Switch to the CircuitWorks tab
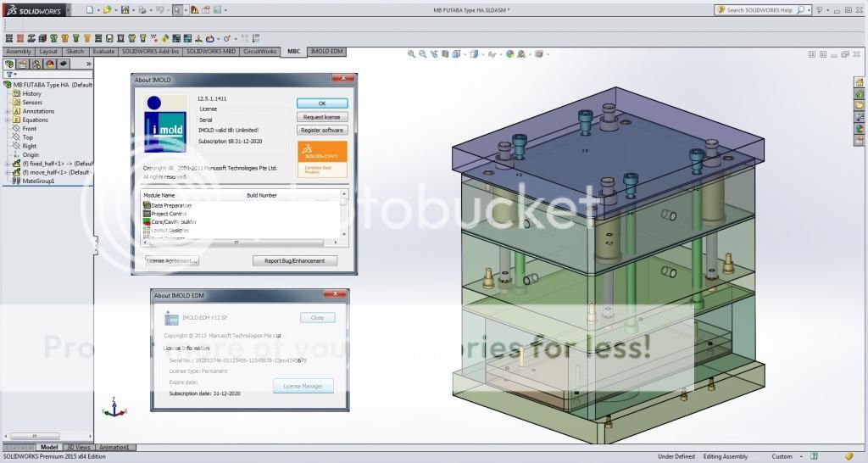 [x=259, y=52]
